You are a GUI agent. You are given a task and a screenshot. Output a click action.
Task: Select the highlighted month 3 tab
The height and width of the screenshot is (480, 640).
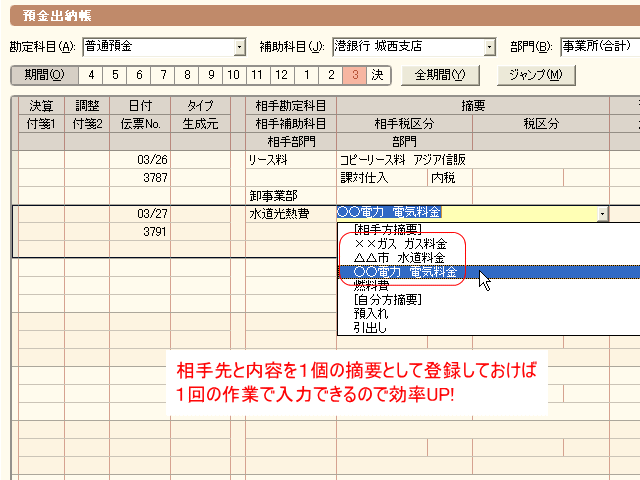(x=355, y=75)
